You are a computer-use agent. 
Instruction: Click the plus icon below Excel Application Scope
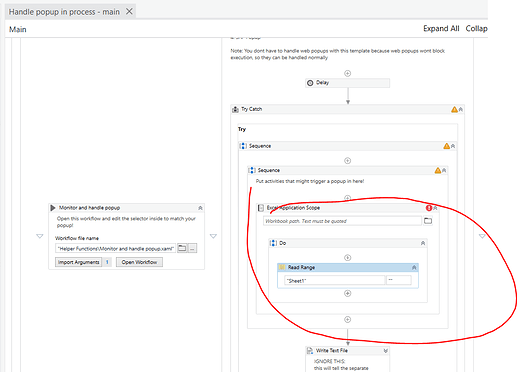point(347,320)
